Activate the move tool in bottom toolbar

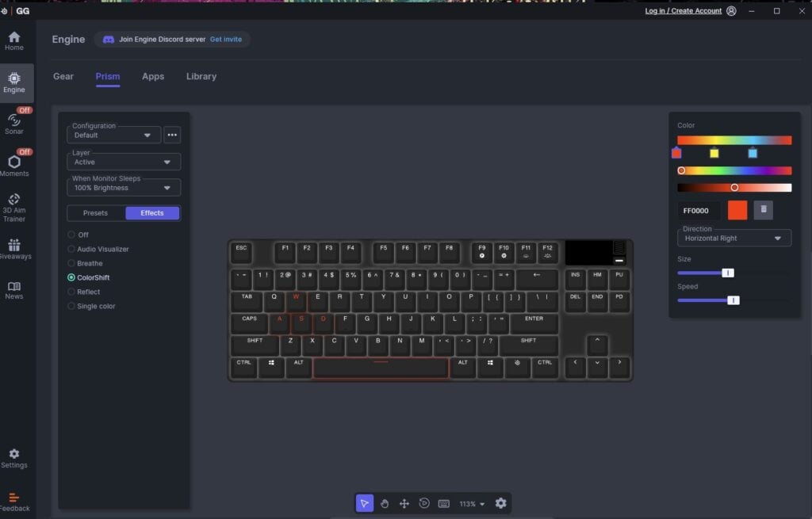(x=404, y=503)
